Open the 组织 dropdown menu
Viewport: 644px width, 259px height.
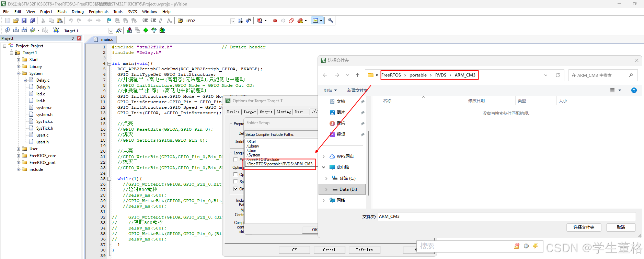click(x=330, y=90)
